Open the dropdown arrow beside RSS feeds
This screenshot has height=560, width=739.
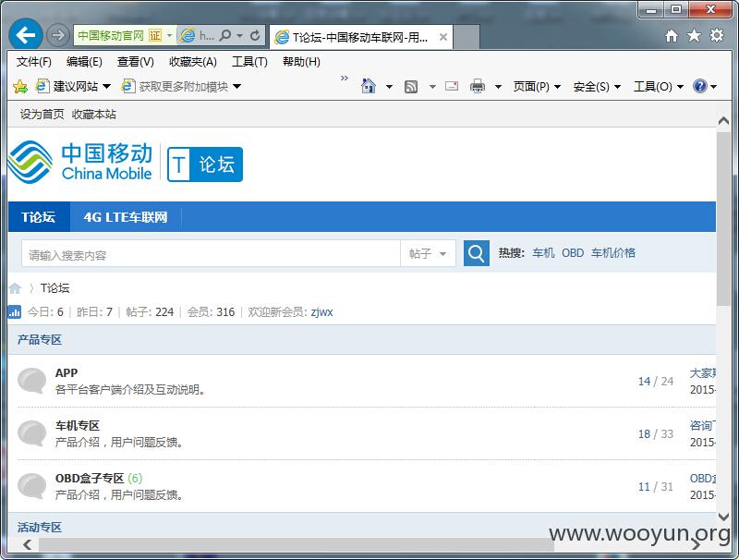432,87
